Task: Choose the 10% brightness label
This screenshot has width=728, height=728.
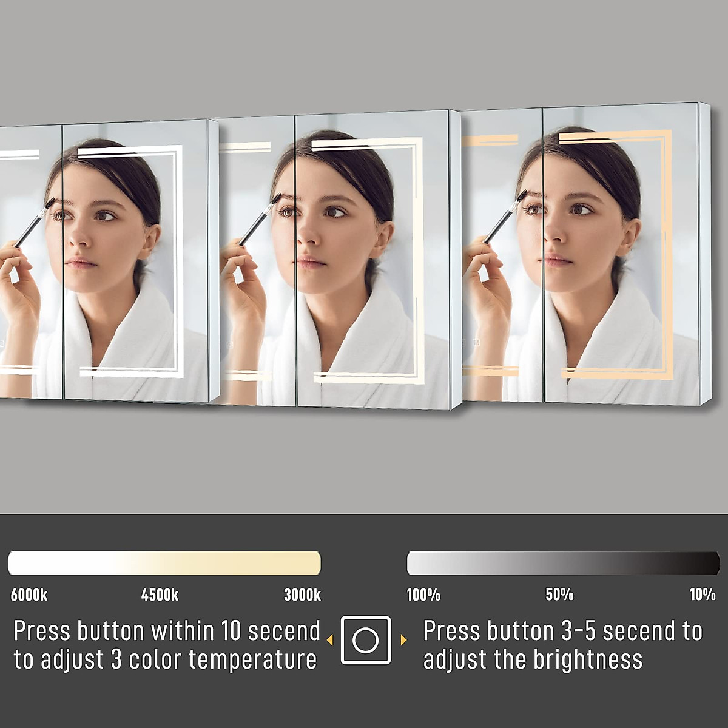Action: click(x=703, y=595)
